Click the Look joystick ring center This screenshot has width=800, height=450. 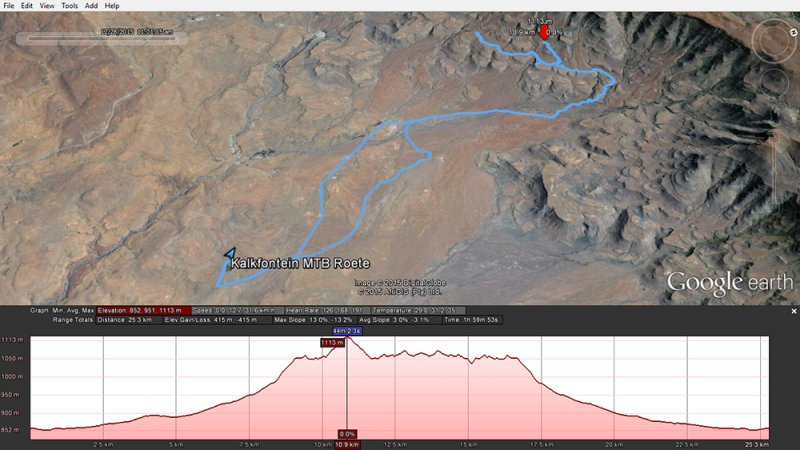point(774,40)
